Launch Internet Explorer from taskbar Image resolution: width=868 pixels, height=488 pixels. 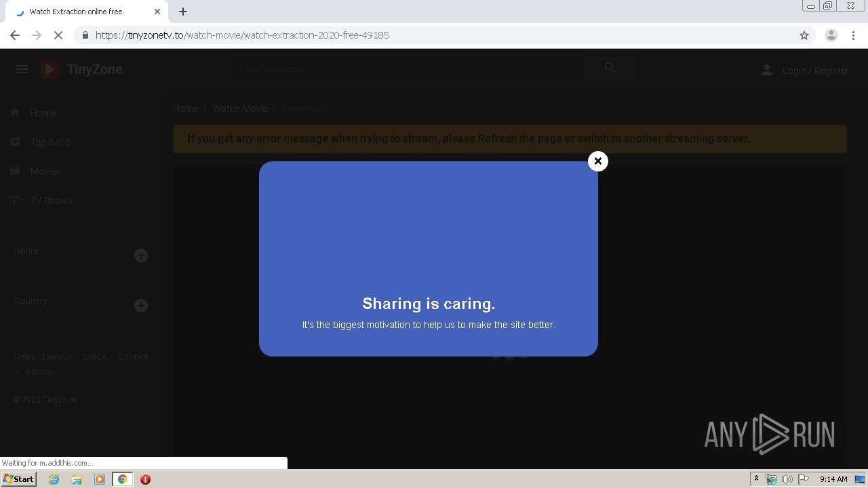click(x=54, y=479)
